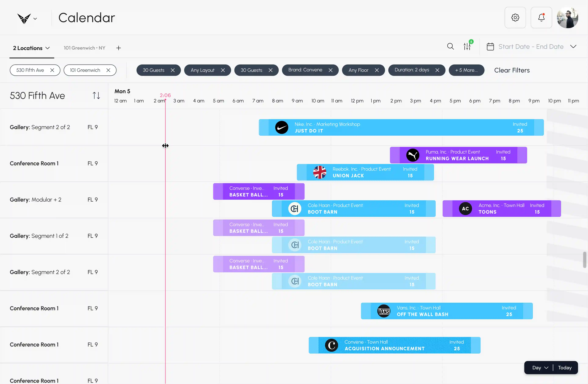The image size is (588, 384).
Task: Remove the first 30 Guests filter
Action: point(173,70)
